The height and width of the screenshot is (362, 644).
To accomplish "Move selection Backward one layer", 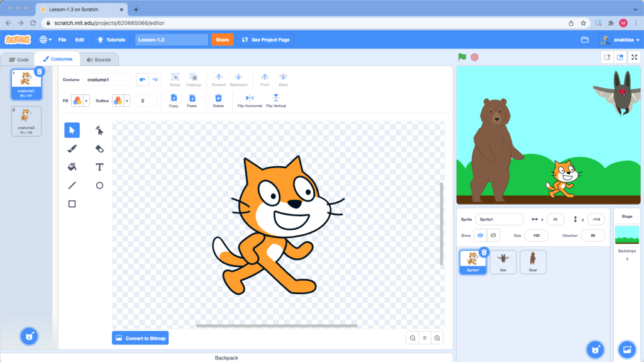I will point(238,79).
